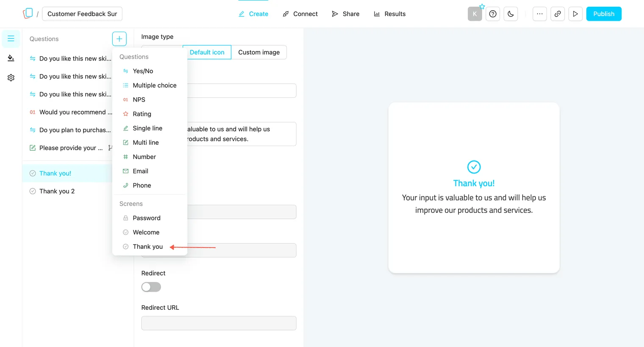Add a Welcome screen

click(x=150, y=233)
